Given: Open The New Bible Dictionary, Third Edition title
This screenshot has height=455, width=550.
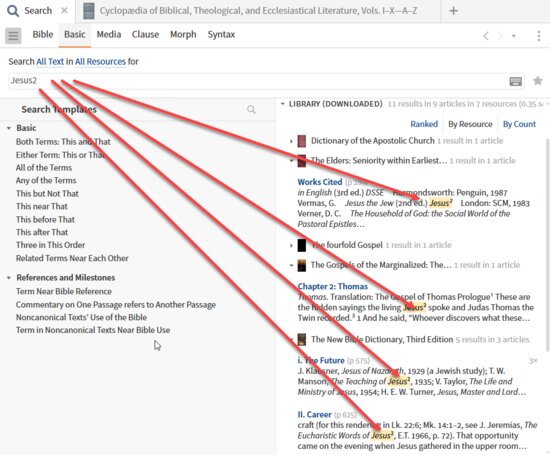Looking at the screenshot, I should tap(382, 340).
